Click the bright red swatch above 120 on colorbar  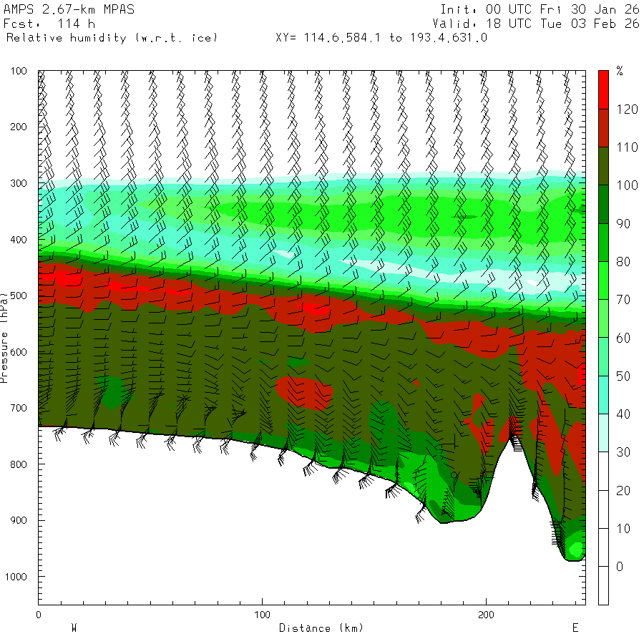tap(603, 89)
